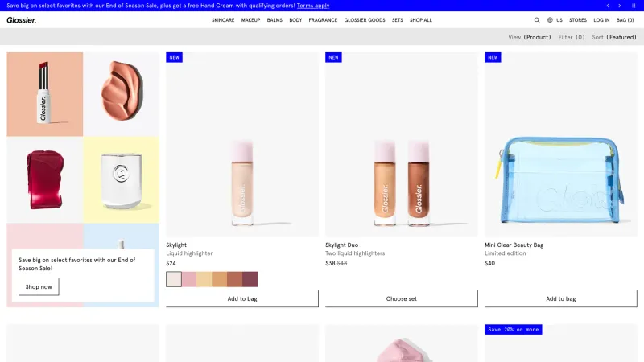644x362 pixels.
Task: Open the Fragrance menu
Action: coord(323,19)
